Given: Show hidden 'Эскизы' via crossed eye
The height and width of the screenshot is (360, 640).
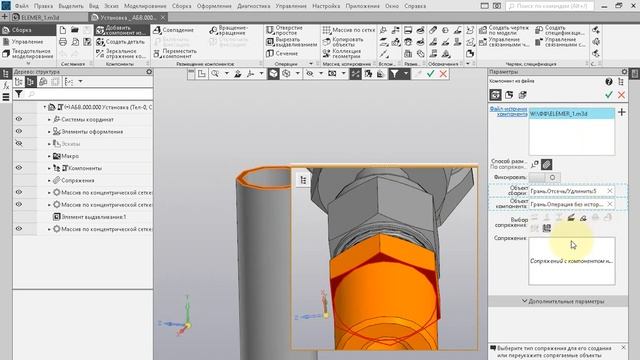Looking at the screenshot, I should pyautogui.click(x=19, y=144).
